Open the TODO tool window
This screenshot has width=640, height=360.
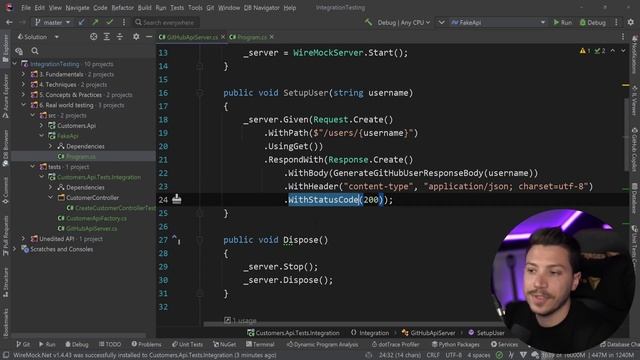pyautogui.click(x=110, y=344)
